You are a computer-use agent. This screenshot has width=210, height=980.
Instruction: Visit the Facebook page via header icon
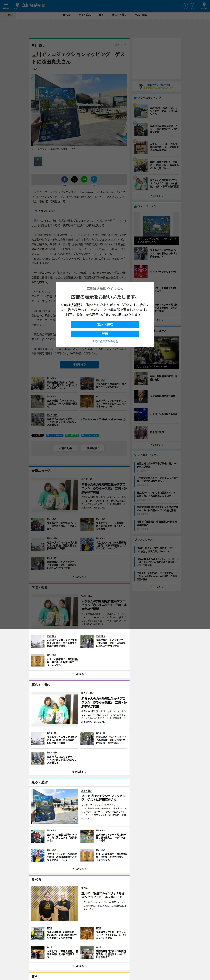(185, 6)
